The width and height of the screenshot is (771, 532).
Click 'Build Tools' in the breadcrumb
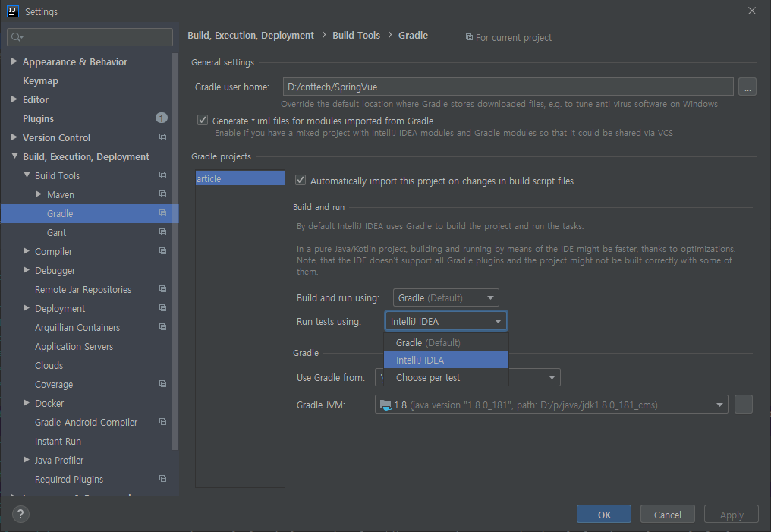coord(356,36)
